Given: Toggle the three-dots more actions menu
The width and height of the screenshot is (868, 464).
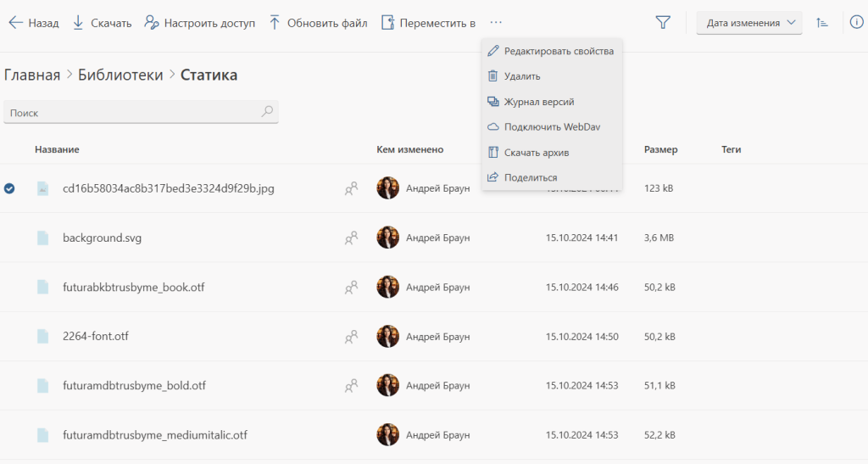Looking at the screenshot, I should (495, 23).
